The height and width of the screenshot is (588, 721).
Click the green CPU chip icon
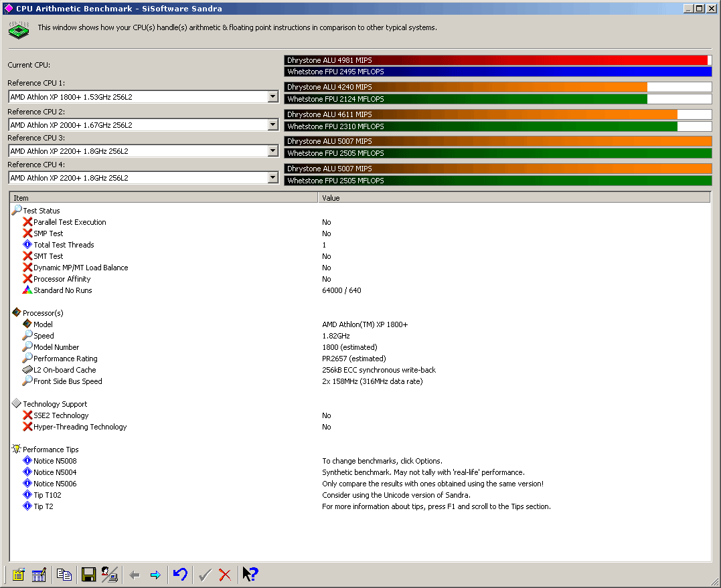click(19, 30)
